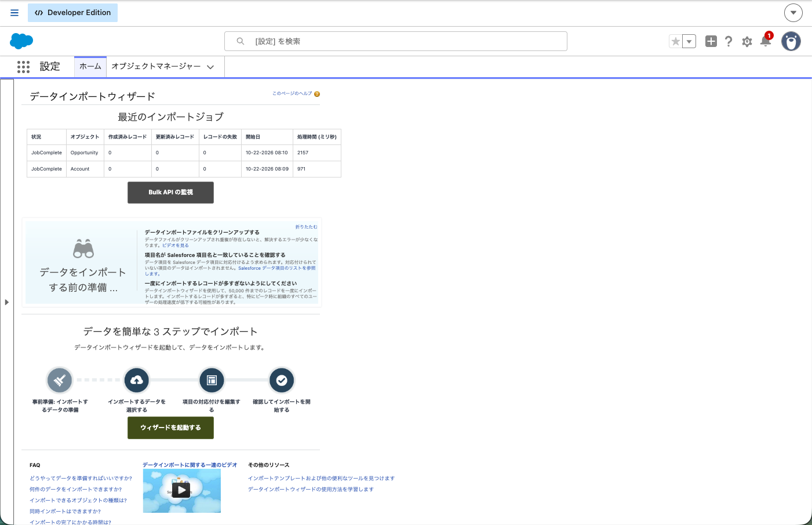Click the ビデオを見る link
This screenshot has width=812, height=525.
[x=176, y=245]
